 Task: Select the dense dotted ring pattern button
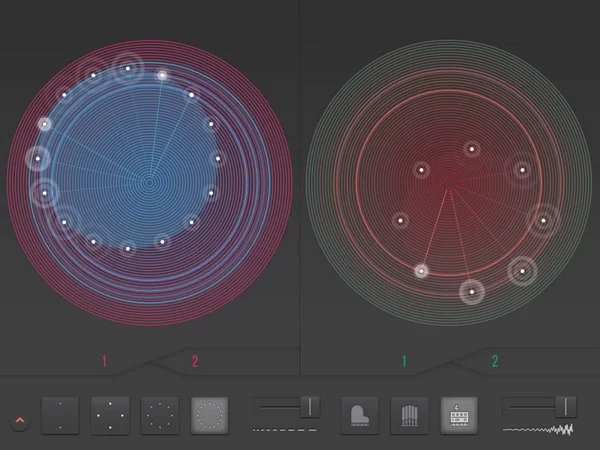pyautogui.click(x=209, y=415)
